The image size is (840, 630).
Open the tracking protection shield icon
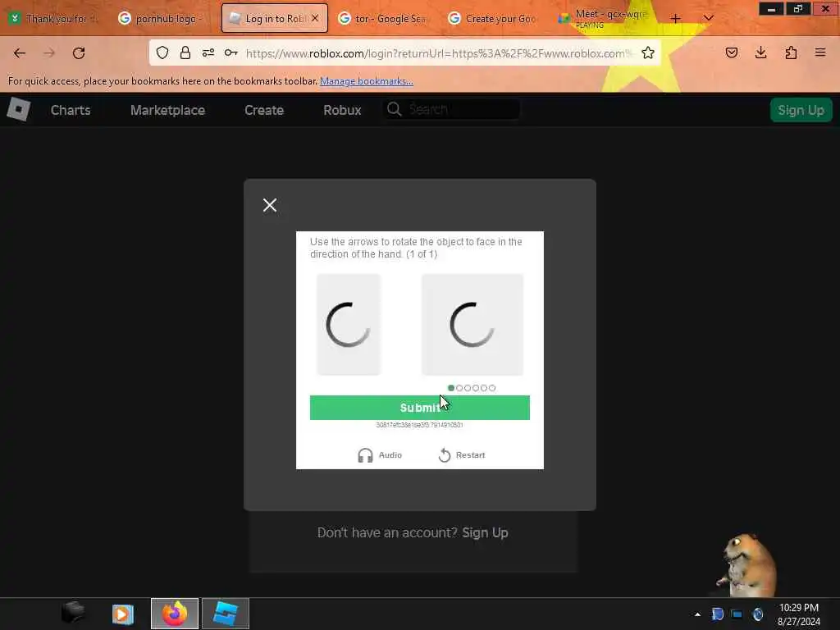tap(162, 52)
